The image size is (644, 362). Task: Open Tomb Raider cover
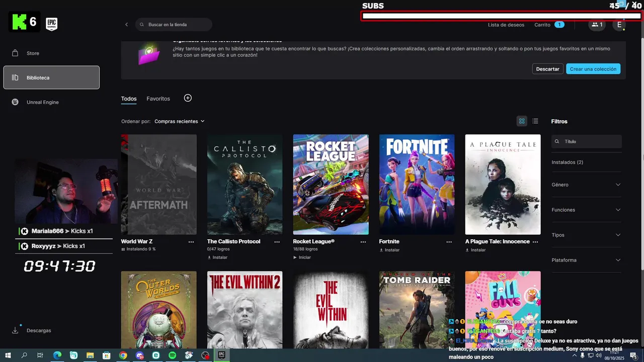[417, 310]
